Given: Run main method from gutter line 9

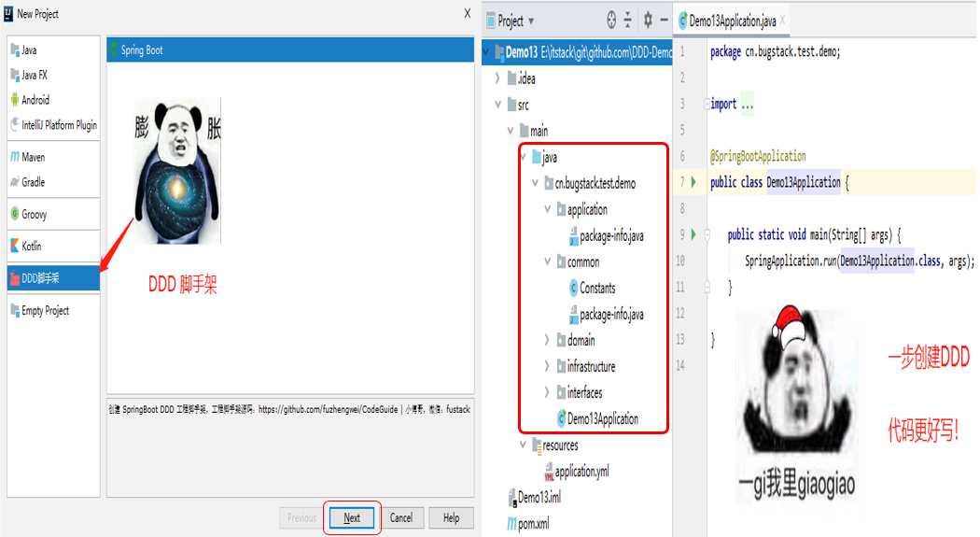Looking at the screenshot, I should [693, 235].
